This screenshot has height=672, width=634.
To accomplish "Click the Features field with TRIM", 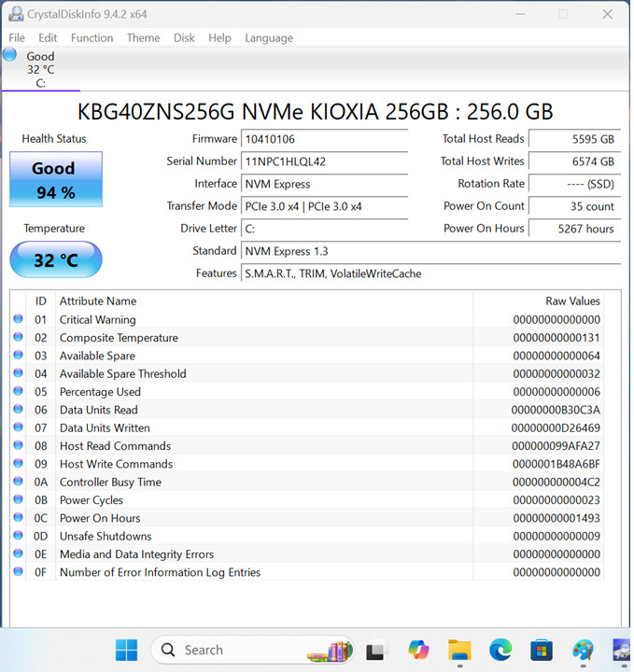I will tap(430, 273).
